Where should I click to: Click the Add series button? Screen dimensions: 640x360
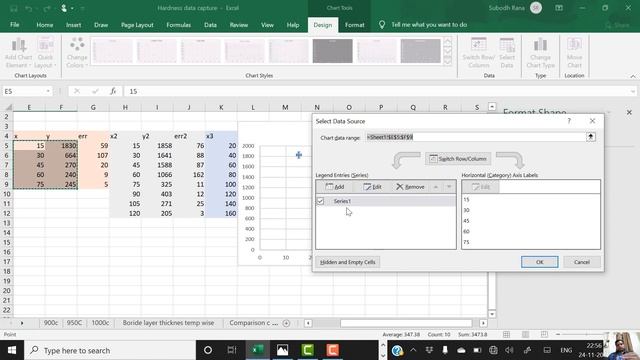(335, 187)
